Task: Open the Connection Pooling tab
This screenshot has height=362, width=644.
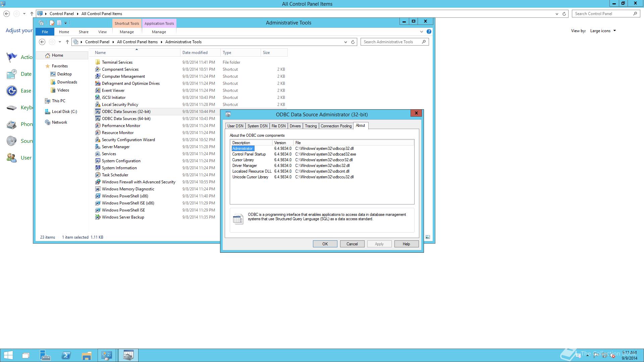Action: click(336, 126)
